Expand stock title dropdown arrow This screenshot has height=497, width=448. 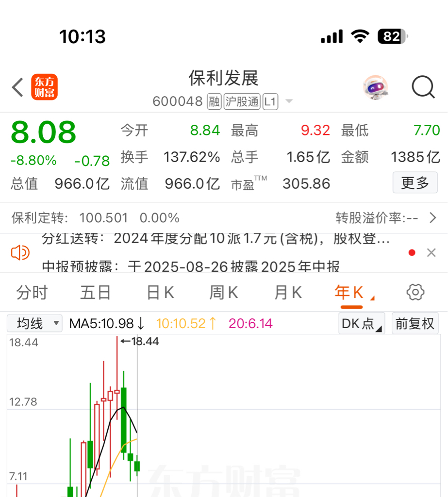point(289,101)
